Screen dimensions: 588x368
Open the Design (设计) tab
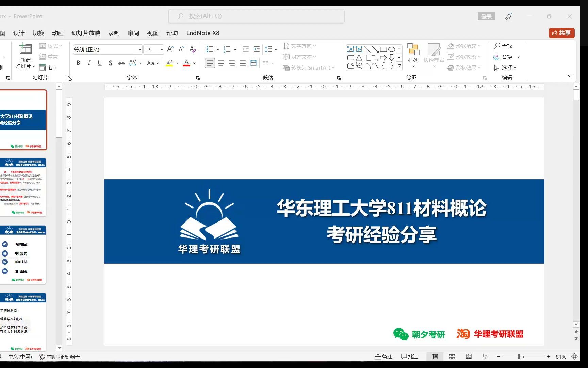coord(19,33)
